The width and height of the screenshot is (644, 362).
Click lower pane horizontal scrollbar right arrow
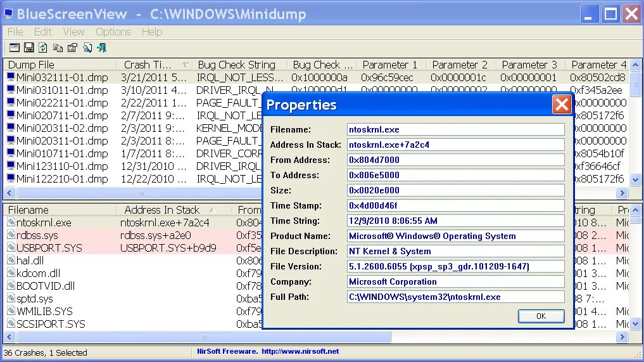tap(622, 337)
